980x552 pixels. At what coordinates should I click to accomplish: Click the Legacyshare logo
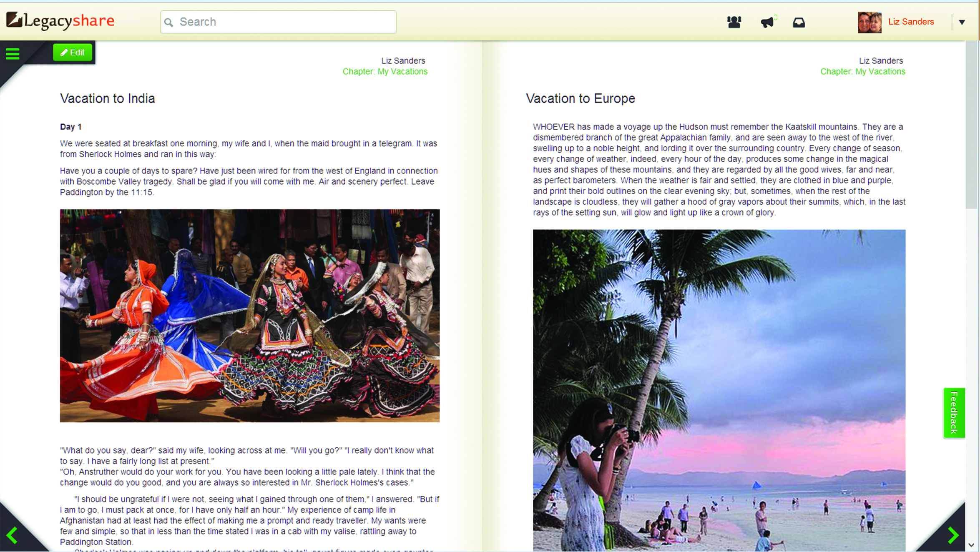pyautogui.click(x=60, y=20)
